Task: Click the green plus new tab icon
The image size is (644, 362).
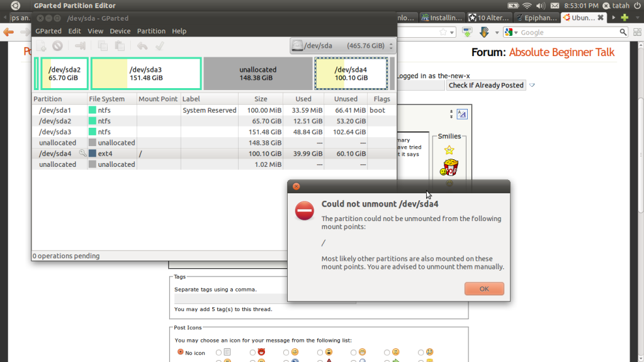Action: click(624, 18)
